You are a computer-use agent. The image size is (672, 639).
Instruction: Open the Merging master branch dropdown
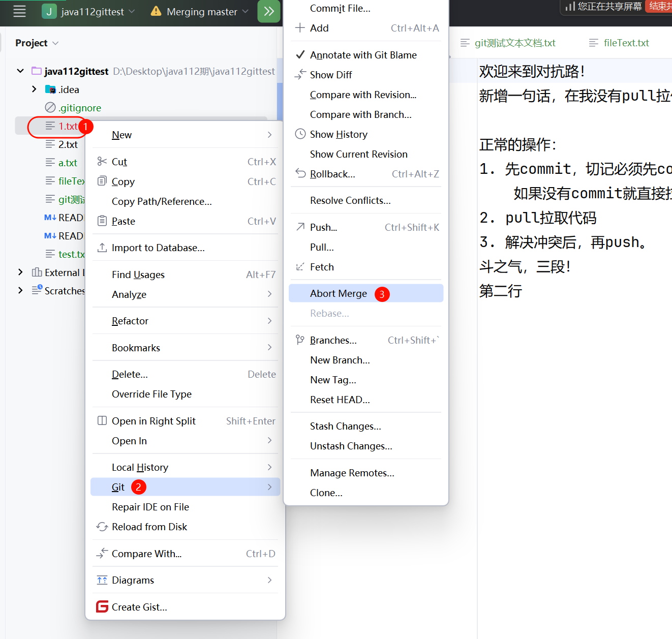(x=202, y=12)
